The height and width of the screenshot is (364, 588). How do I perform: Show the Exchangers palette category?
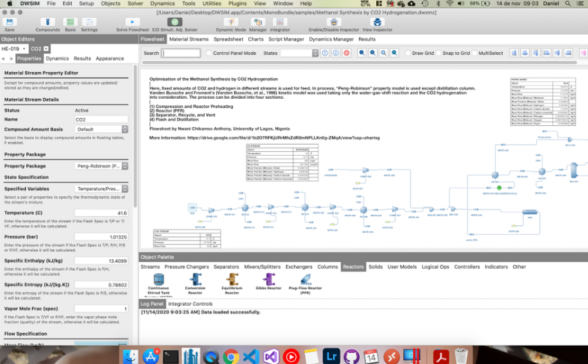click(299, 267)
